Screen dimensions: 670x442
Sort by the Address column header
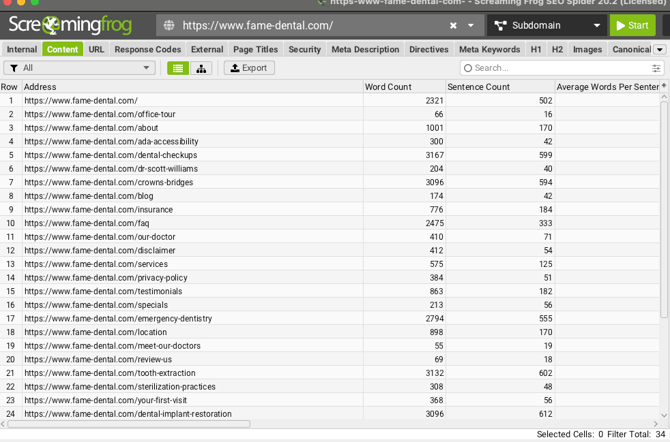click(x=192, y=87)
